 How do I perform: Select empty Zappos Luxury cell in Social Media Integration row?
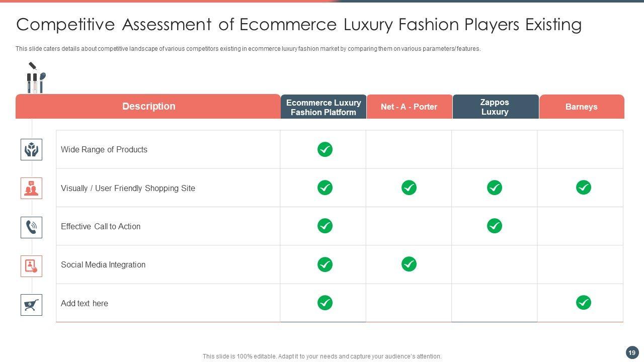(495, 264)
